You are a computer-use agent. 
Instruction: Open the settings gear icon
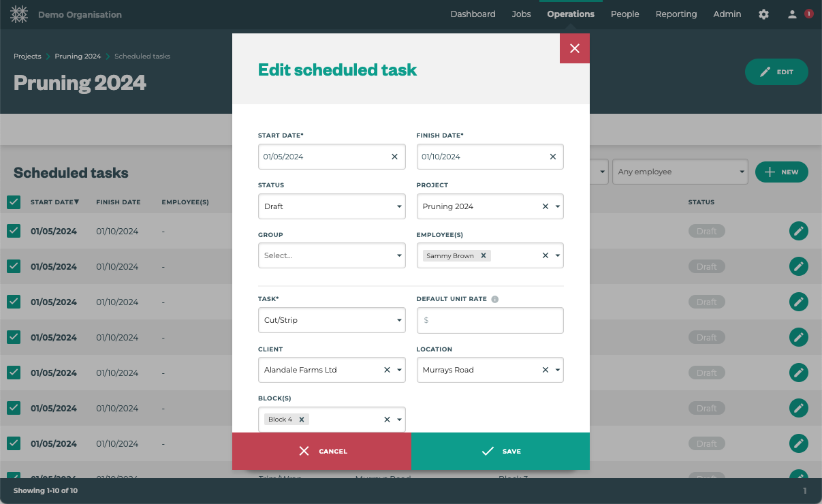[x=763, y=14]
